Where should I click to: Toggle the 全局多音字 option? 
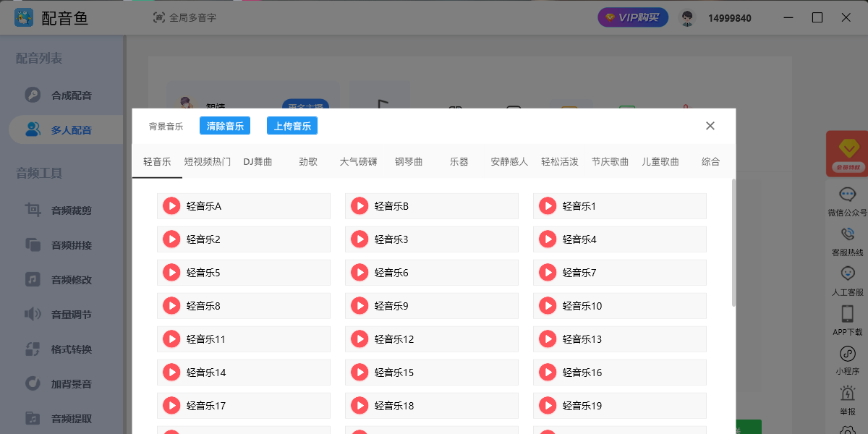pyautogui.click(x=184, y=17)
